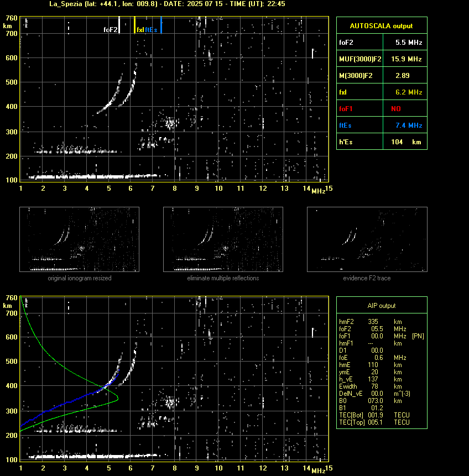Viewport: 469px width, 476px height.
Task: Click the MHz axis unit label of lower plot
Action: [318, 470]
